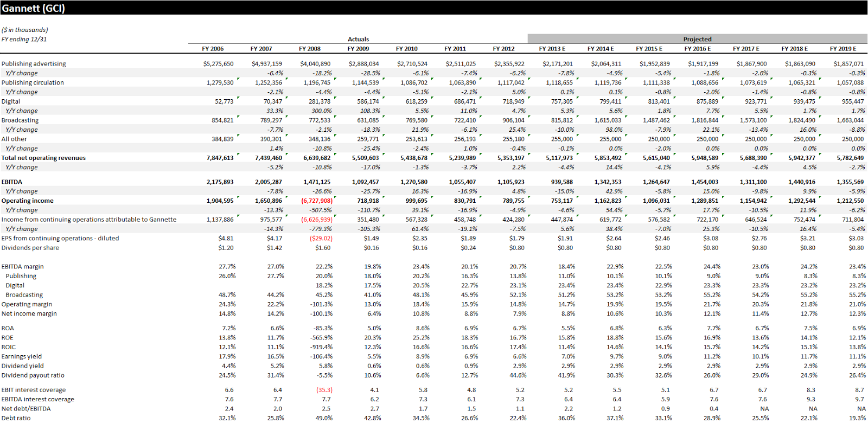
Task: Click the red (6,727,908) operating income value
Action: click(317, 201)
